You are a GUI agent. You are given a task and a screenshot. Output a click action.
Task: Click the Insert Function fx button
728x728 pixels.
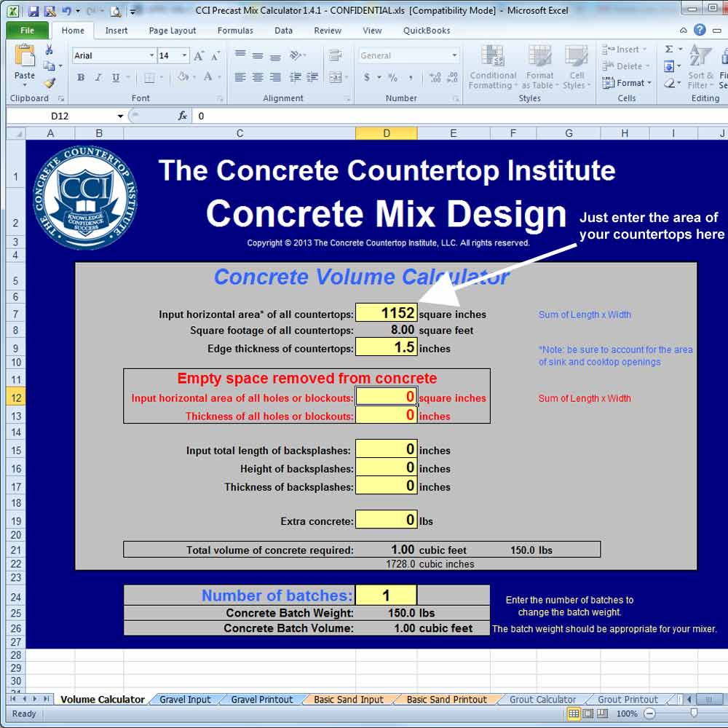(183, 116)
